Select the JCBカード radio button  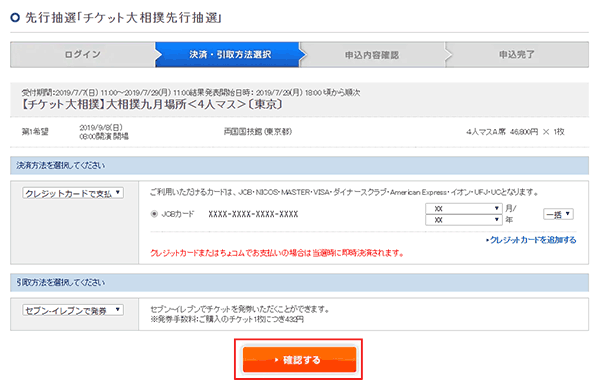154,214
